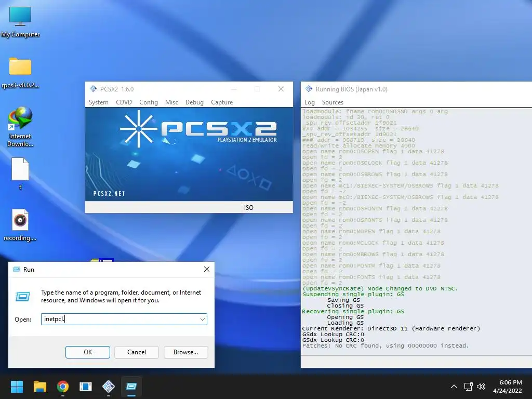Click the Run dialog title icon

16,270
